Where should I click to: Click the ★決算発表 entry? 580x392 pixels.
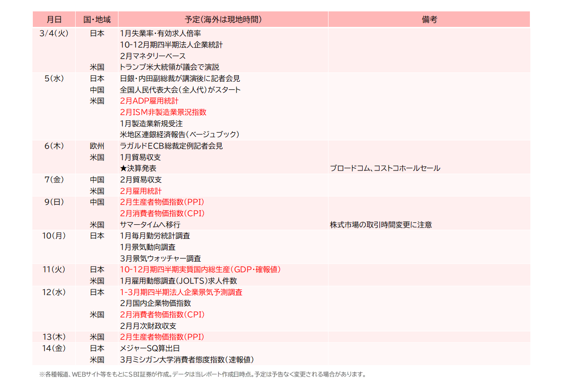point(138,168)
